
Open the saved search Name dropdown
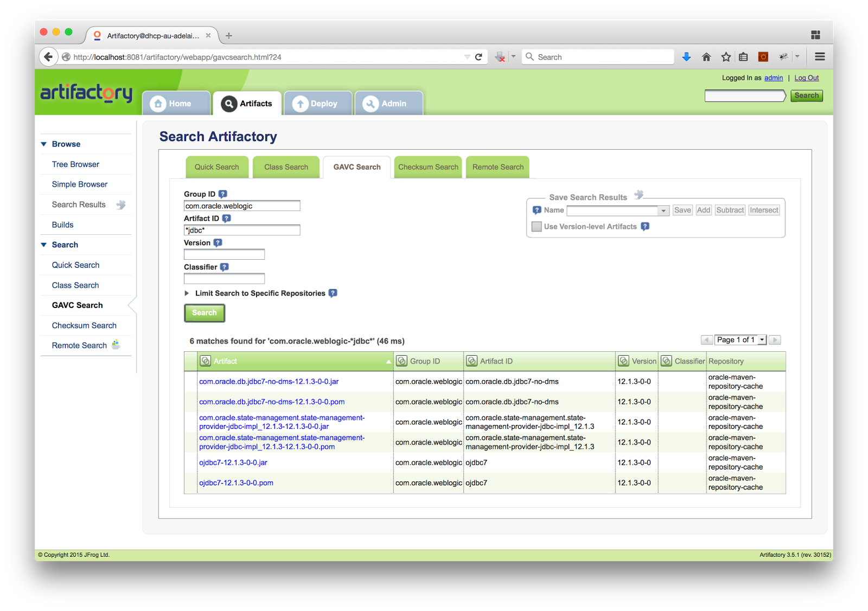[663, 210]
